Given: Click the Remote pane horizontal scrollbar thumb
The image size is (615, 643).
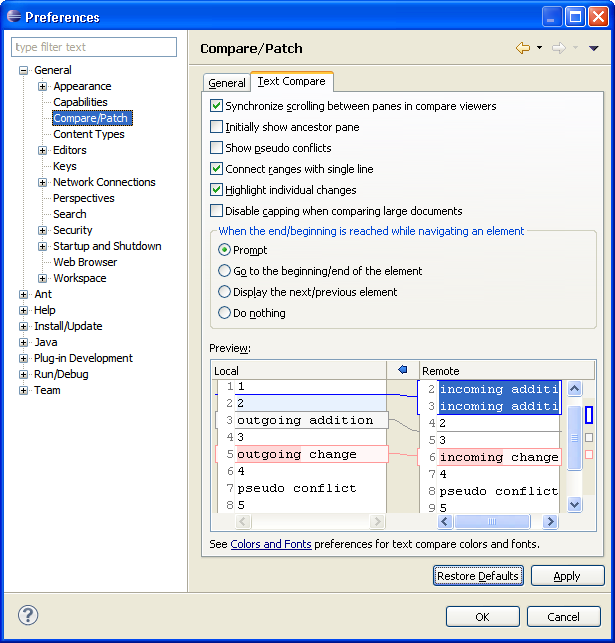Looking at the screenshot, I should click(492, 522).
